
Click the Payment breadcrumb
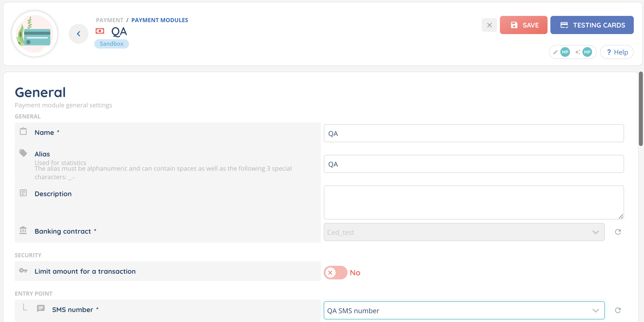[110, 20]
